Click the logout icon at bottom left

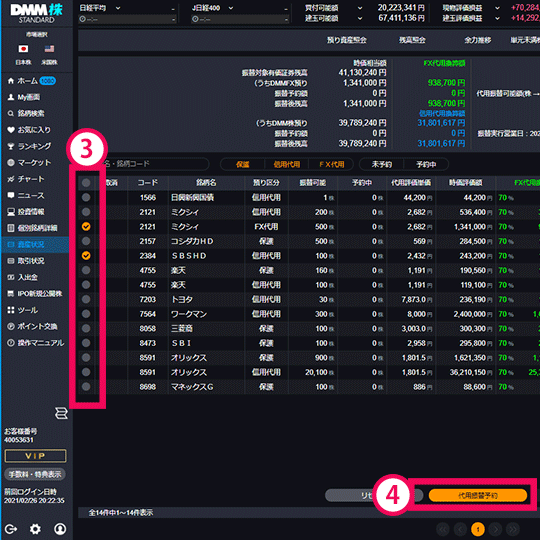click(x=11, y=529)
